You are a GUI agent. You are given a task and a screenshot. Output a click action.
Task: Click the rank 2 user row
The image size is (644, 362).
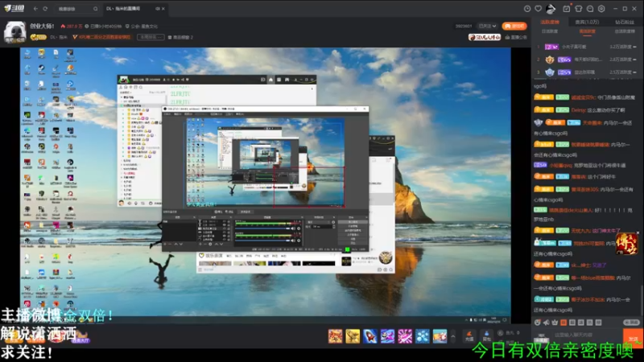tap(587, 60)
